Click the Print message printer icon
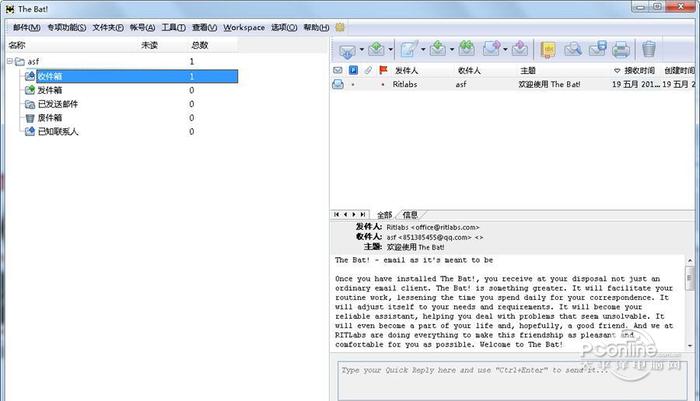The width and height of the screenshot is (700, 401). coord(621,50)
